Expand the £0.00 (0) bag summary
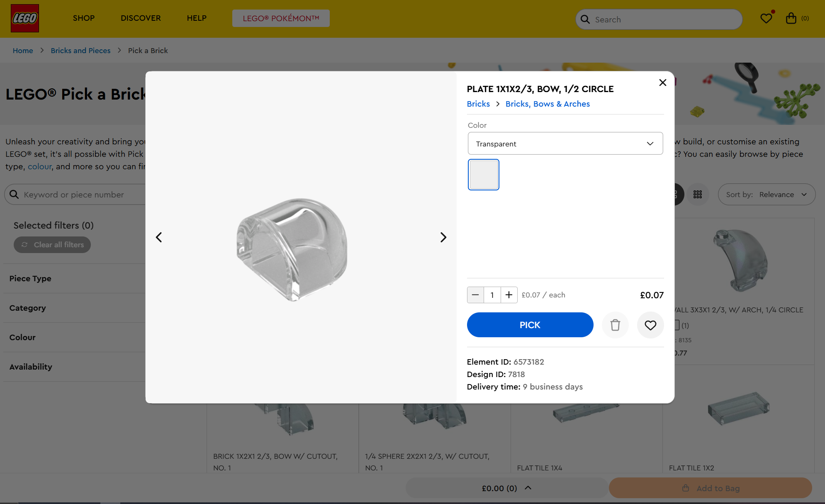The height and width of the screenshot is (504, 825). coord(506,488)
